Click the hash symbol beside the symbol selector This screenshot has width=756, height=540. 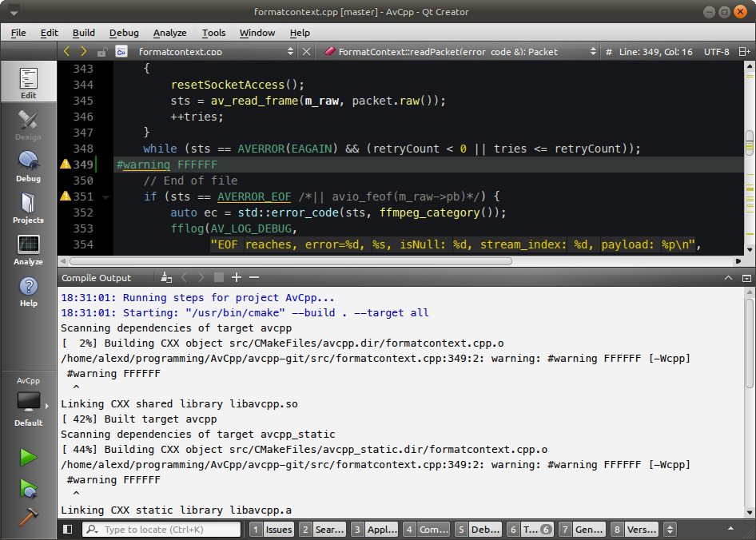pos(608,52)
